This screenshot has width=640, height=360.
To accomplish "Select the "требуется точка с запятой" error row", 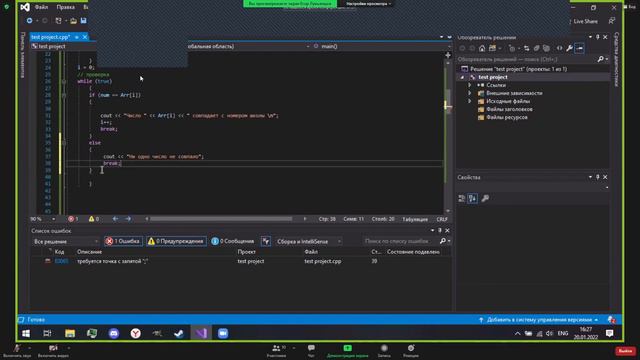I will coord(241,261).
